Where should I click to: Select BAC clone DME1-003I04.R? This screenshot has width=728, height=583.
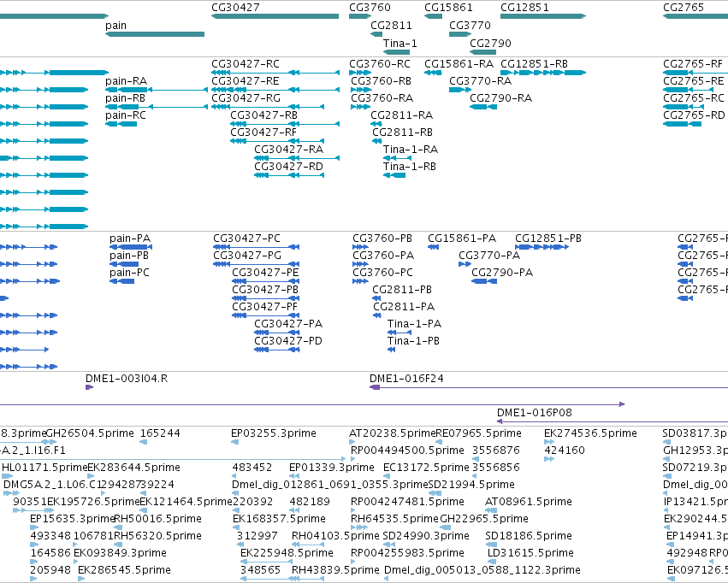(127, 379)
